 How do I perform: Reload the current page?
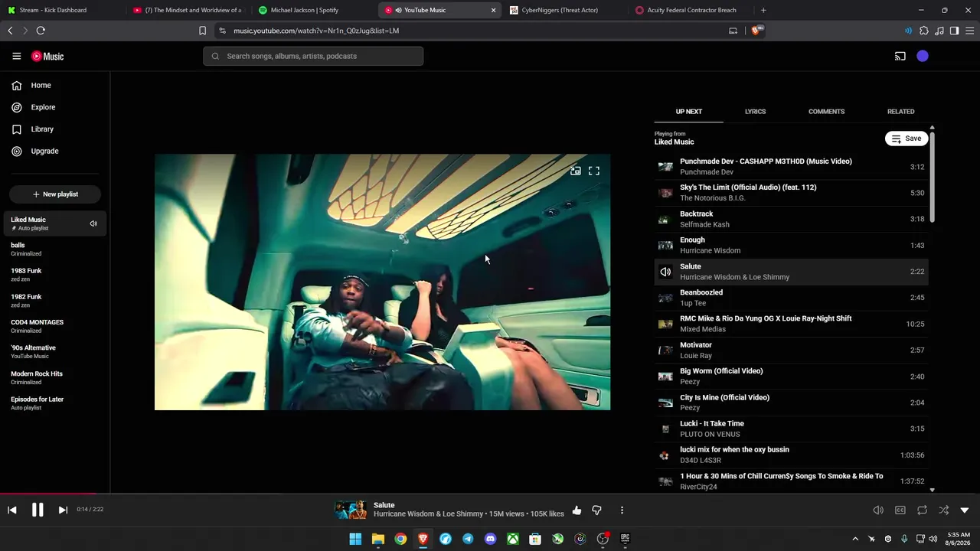click(41, 31)
